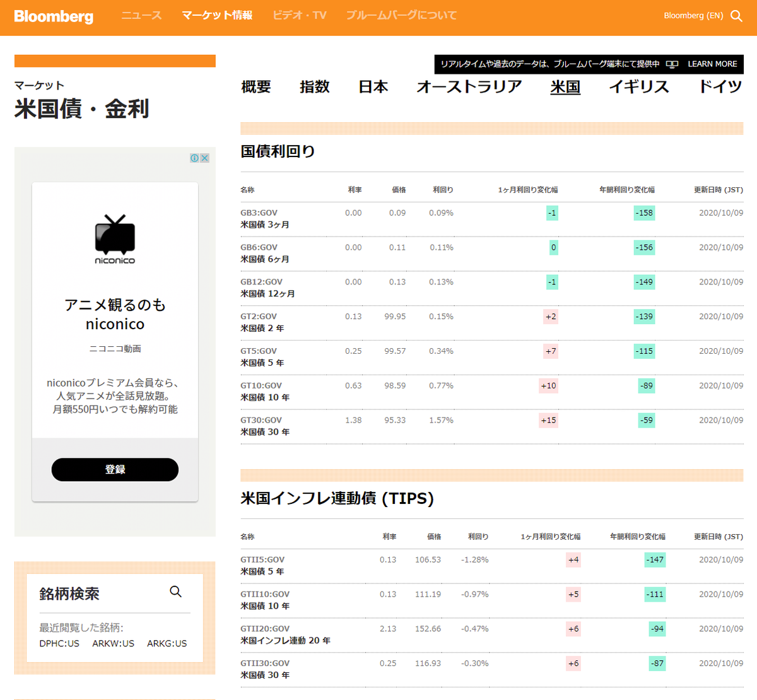Click 1ヶ月利回り変化幅 header in 国債利回り table
Screen dimensions: 757x700
coord(527,190)
